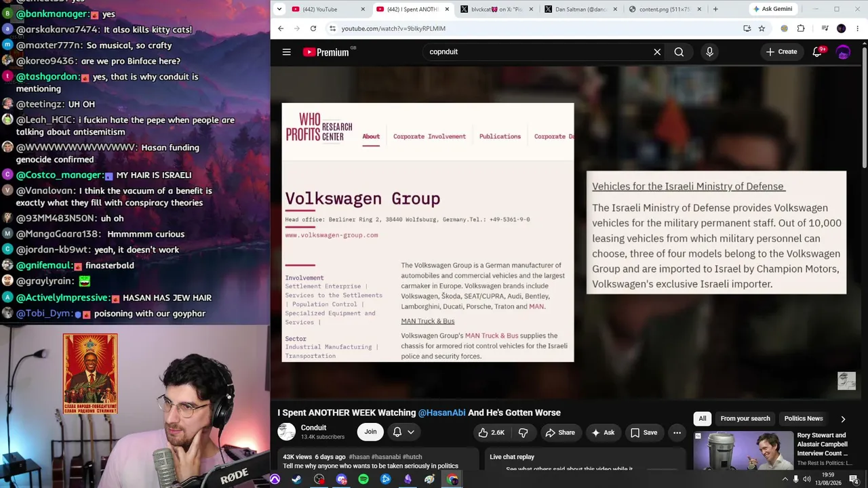Image resolution: width=868 pixels, height=488 pixels.
Task: Click the #hasan hashtag in description
Action: tap(359, 457)
